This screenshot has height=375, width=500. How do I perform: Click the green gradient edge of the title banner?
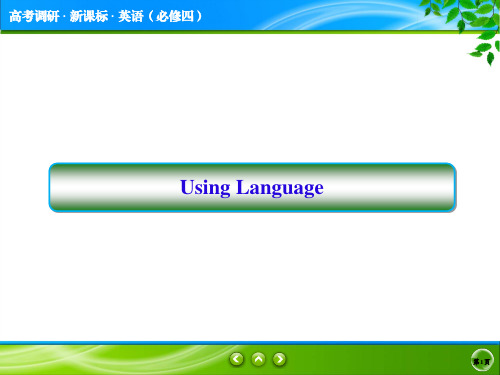coord(252,206)
